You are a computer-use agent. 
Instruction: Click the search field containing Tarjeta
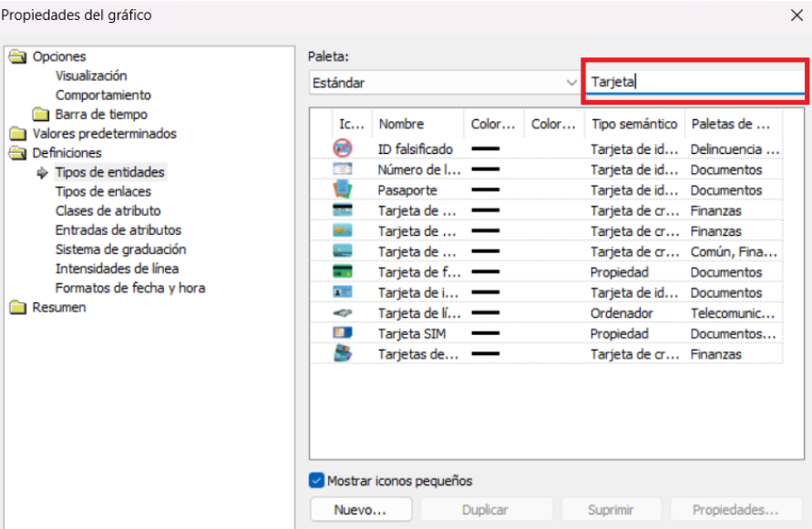click(x=694, y=82)
